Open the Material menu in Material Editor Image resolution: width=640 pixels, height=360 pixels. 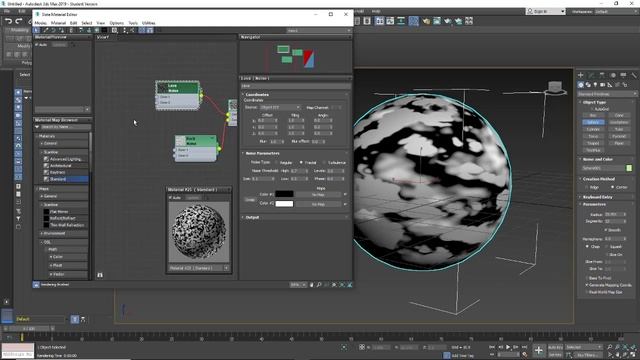[x=58, y=23]
